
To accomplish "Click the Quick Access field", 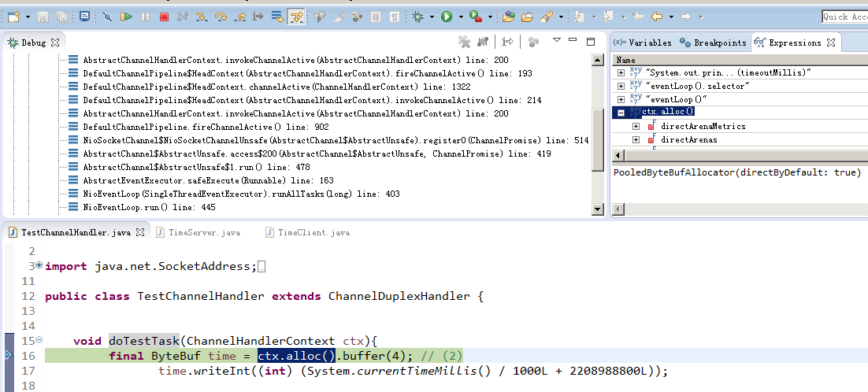I will coord(844,17).
